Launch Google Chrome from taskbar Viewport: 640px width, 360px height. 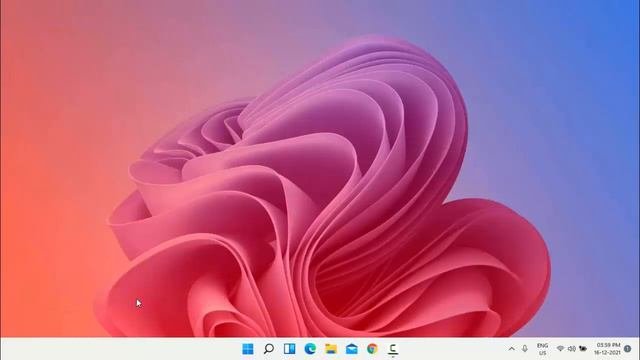[x=372, y=349]
